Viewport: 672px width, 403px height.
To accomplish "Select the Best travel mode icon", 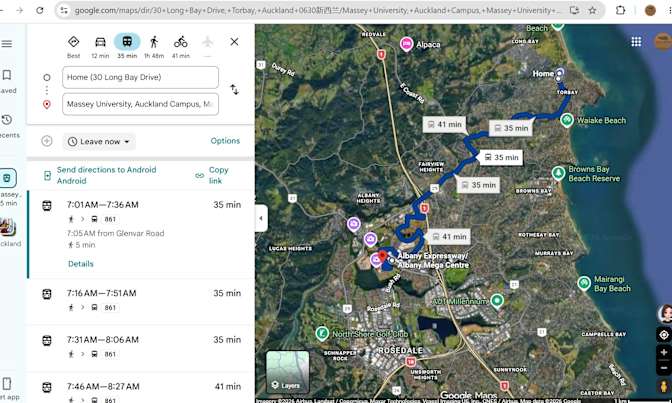I will [x=73, y=42].
